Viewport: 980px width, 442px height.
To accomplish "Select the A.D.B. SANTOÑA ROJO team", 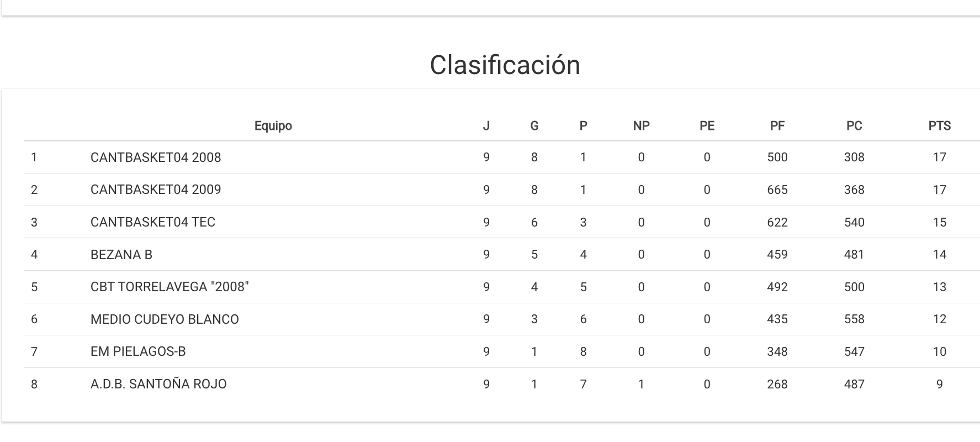I will point(158,384).
